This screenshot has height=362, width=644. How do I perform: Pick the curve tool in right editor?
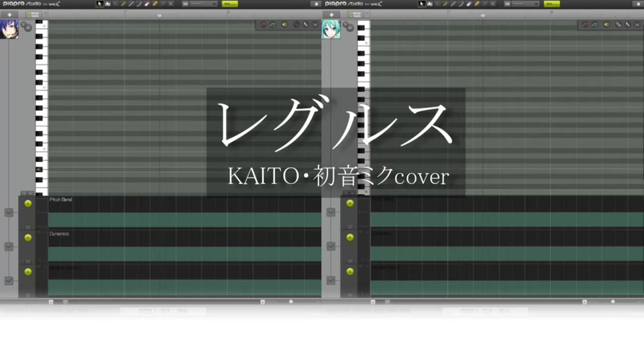(x=461, y=4)
